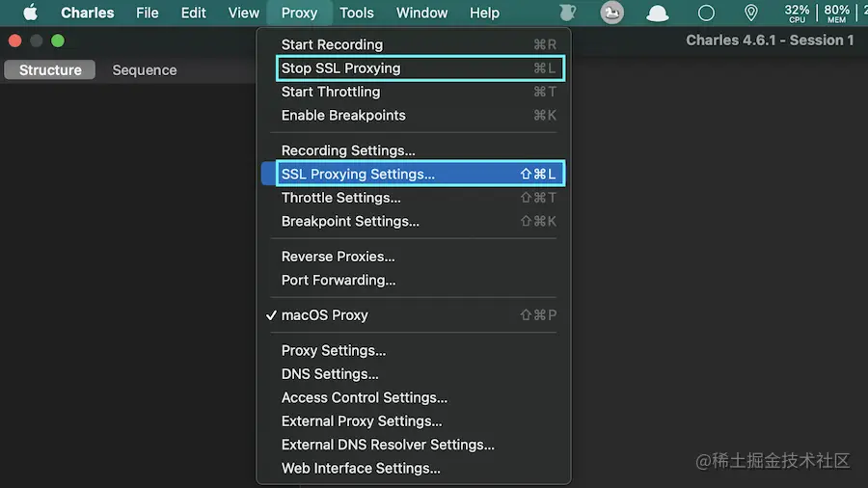Choose Stop SSL Proxying

pyautogui.click(x=413, y=68)
